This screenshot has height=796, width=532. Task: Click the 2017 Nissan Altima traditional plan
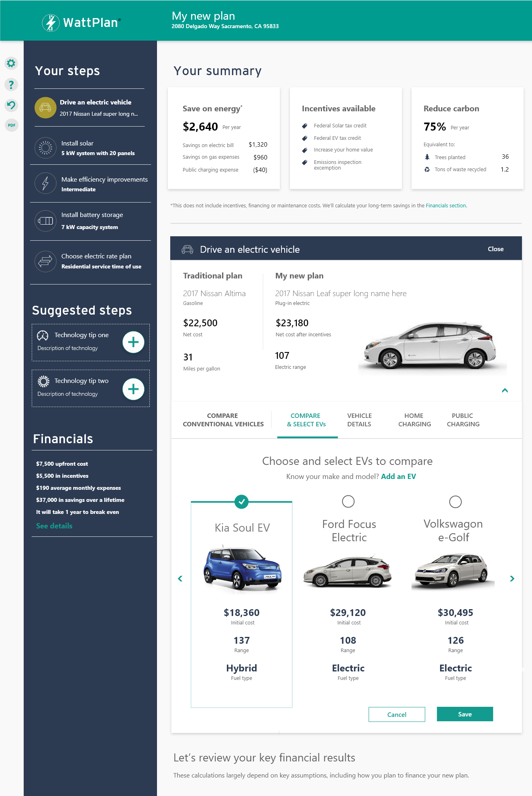tap(214, 294)
